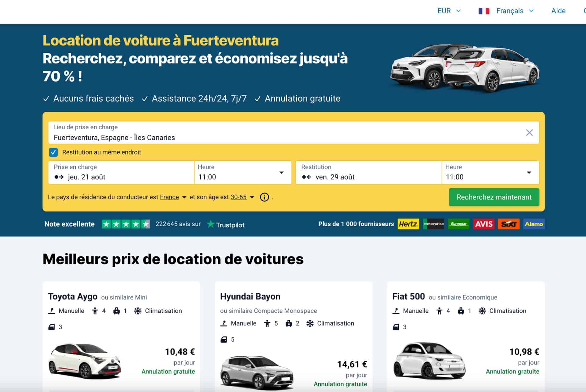This screenshot has width=586, height=392.
Task: Click the car doors icon on Toyota Aygo
Action: 51,327
